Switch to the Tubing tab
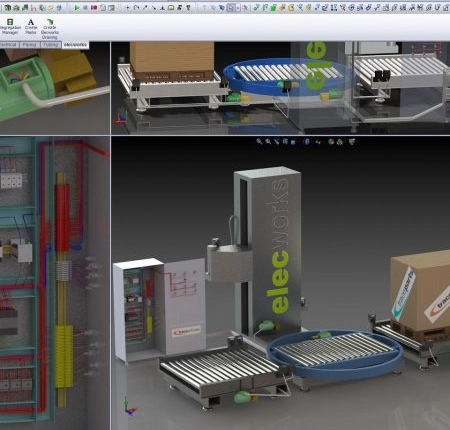Image resolution: width=450 pixels, height=430 pixels. pos(51,45)
